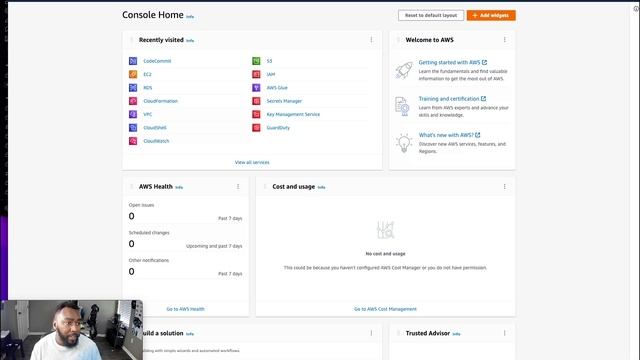640x360 pixels.
Task: Follow Go to AWS Health link
Action: tap(185, 309)
